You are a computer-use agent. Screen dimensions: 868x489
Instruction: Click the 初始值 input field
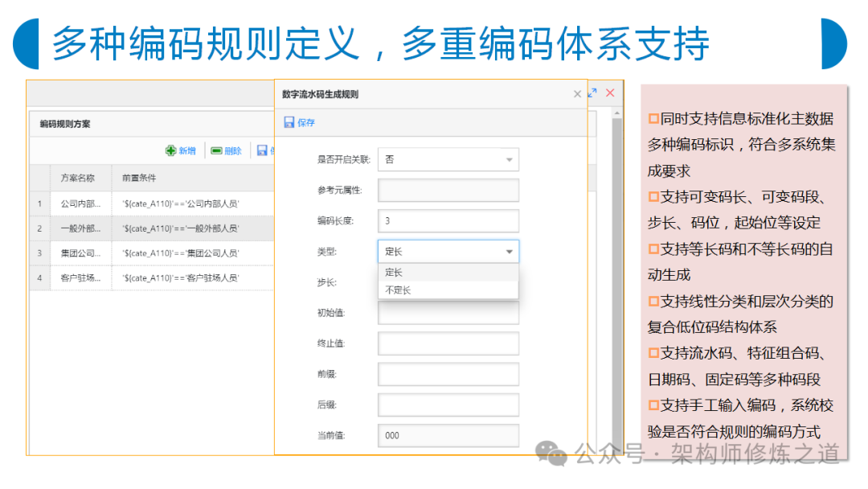click(448, 313)
